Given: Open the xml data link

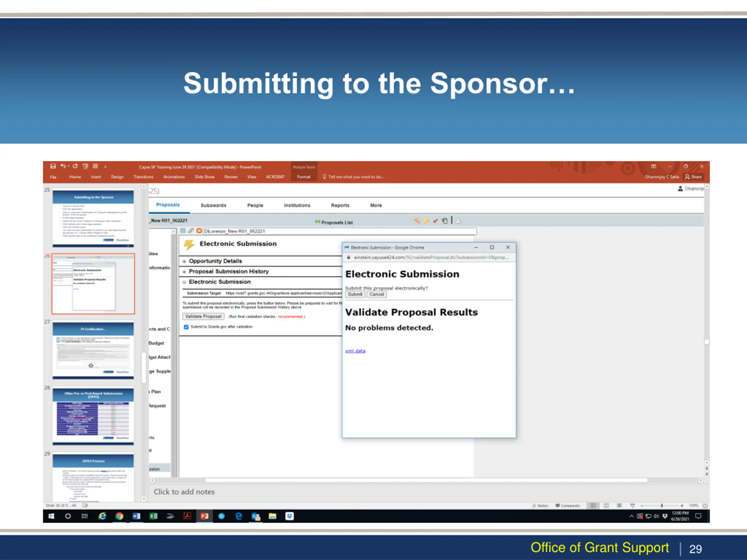Looking at the screenshot, I should tap(355, 351).
